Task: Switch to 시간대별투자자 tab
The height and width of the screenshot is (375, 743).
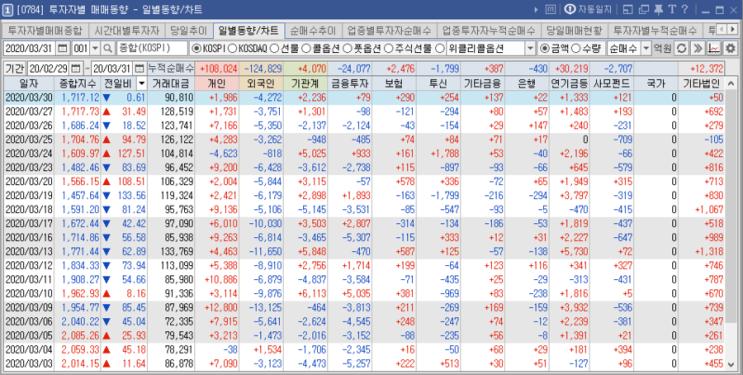Action: tap(127, 31)
